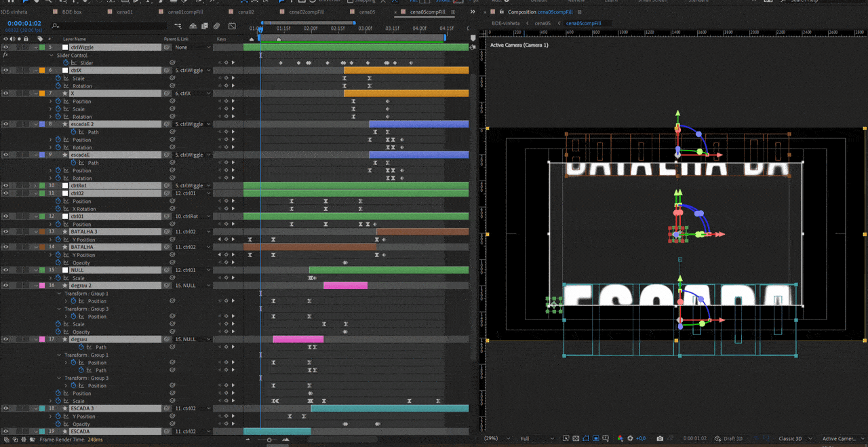Click the reset exposure icon in viewer
Screen dimensions: 868x447
pos(630,439)
